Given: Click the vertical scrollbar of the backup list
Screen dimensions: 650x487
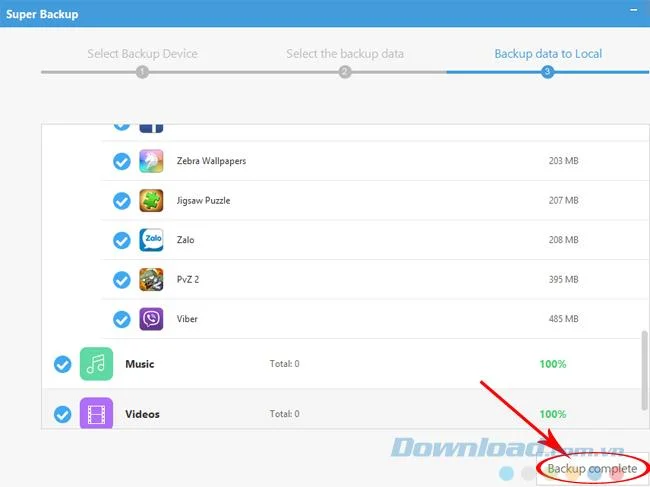Looking at the screenshot, I should pyautogui.click(x=644, y=370).
